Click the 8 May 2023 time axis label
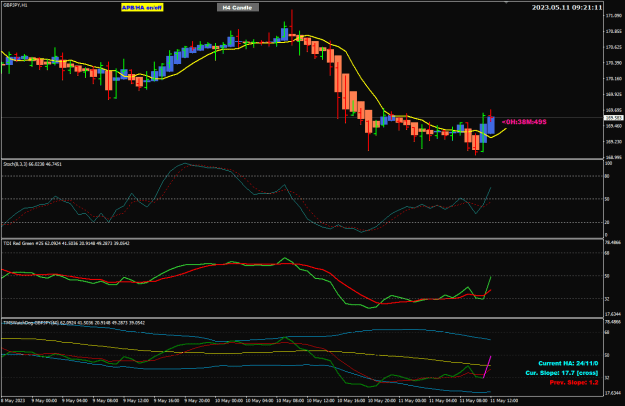The image size is (625, 406). pyautogui.click(x=13, y=400)
